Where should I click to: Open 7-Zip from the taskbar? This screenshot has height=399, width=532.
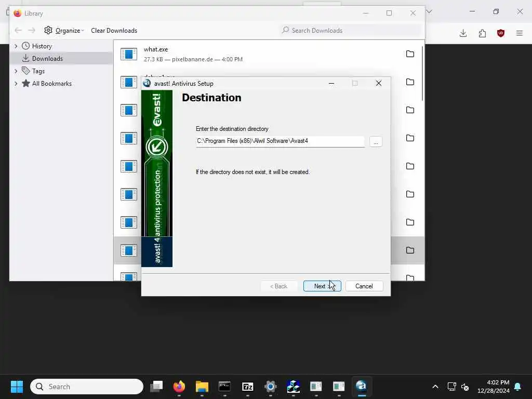(248, 387)
